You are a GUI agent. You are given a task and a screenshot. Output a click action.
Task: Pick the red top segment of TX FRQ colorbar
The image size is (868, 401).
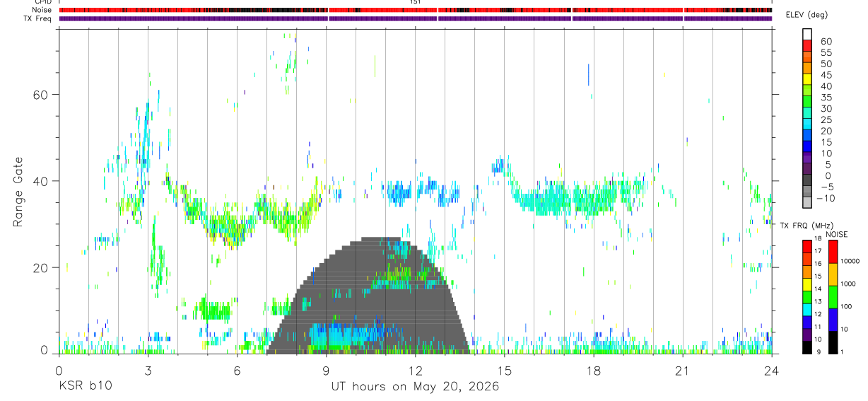click(x=807, y=247)
